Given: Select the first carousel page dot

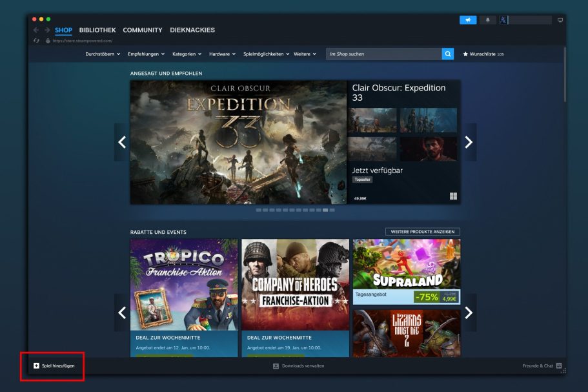Looking at the screenshot, I should [258, 210].
